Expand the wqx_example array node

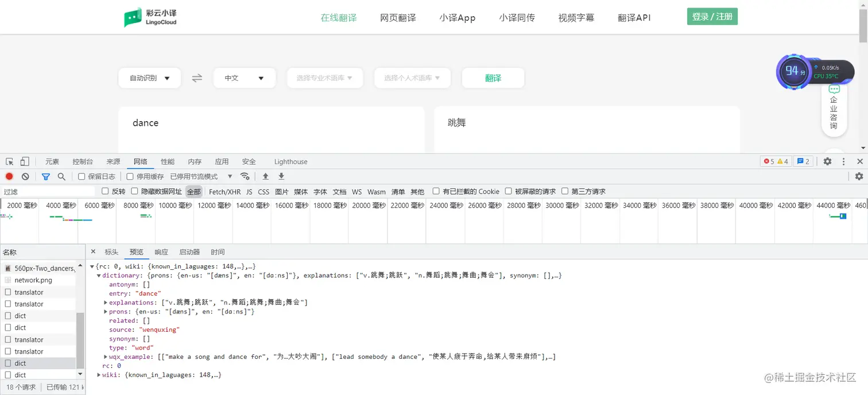pyautogui.click(x=106, y=357)
